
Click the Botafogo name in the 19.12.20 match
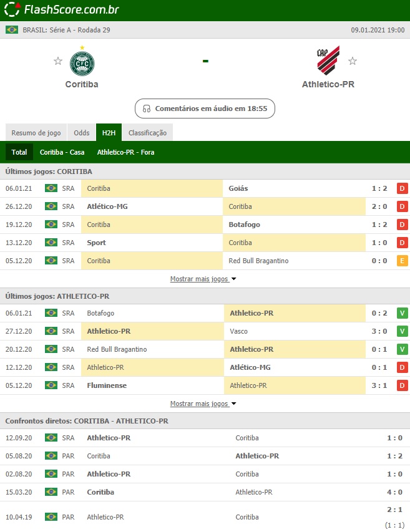click(245, 225)
